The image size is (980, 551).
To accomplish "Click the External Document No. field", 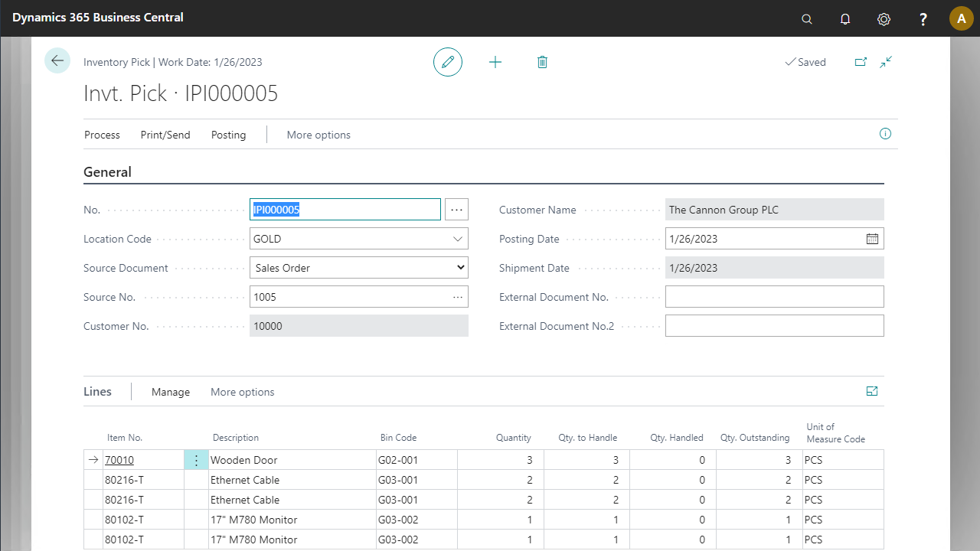I will pos(775,297).
